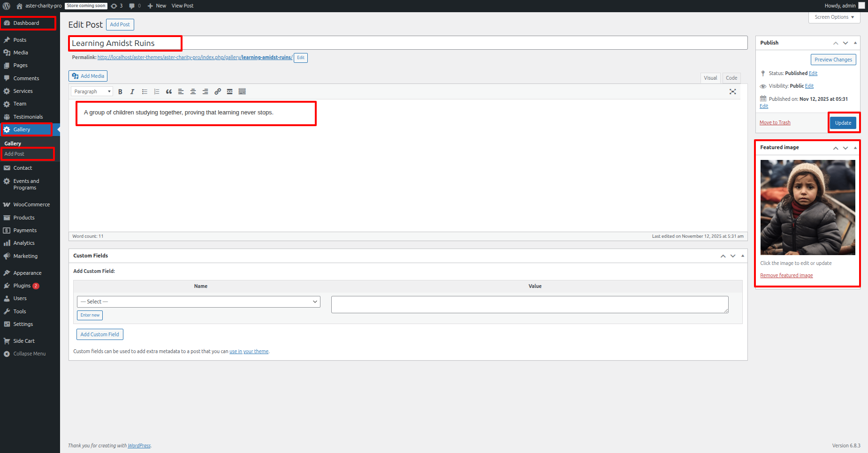The width and height of the screenshot is (868, 453).
Task: Open WooCommerce in the sidebar menu
Action: tap(31, 205)
